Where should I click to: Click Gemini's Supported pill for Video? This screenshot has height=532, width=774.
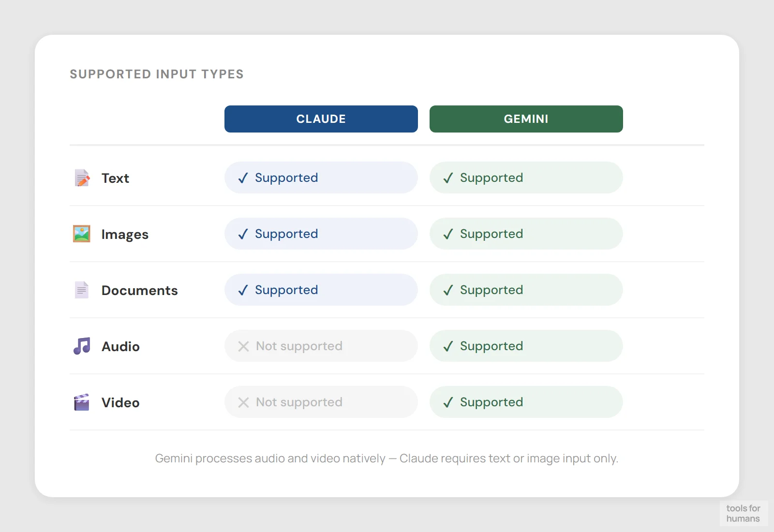click(526, 402)
